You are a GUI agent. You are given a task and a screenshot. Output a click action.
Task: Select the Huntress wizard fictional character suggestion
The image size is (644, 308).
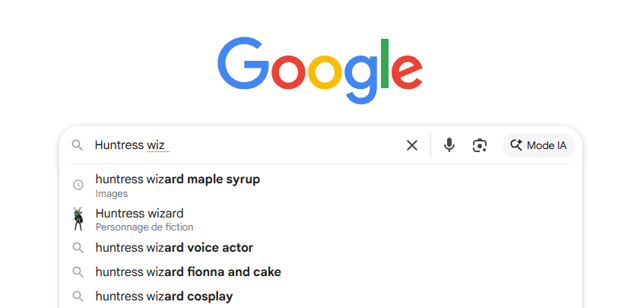point(139,214)
